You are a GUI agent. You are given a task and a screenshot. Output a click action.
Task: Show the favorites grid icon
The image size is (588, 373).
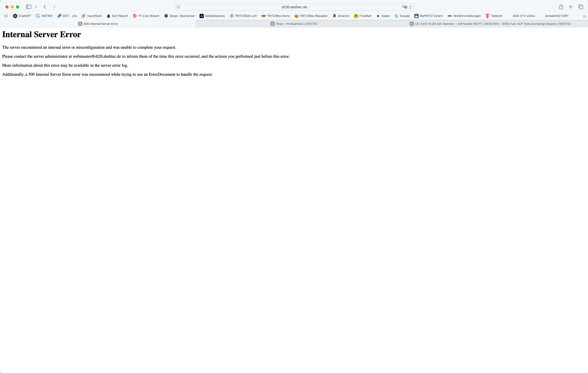(x=6, y=16)
